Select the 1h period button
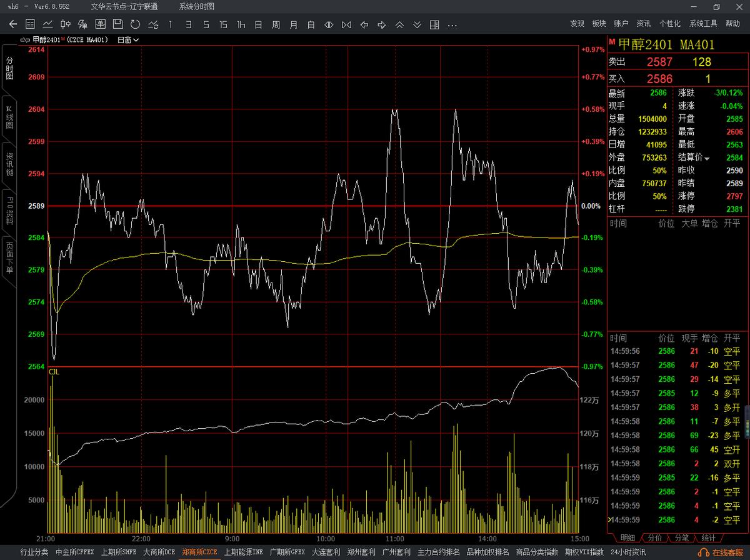750x560 pixels. (x=241, y=25)
